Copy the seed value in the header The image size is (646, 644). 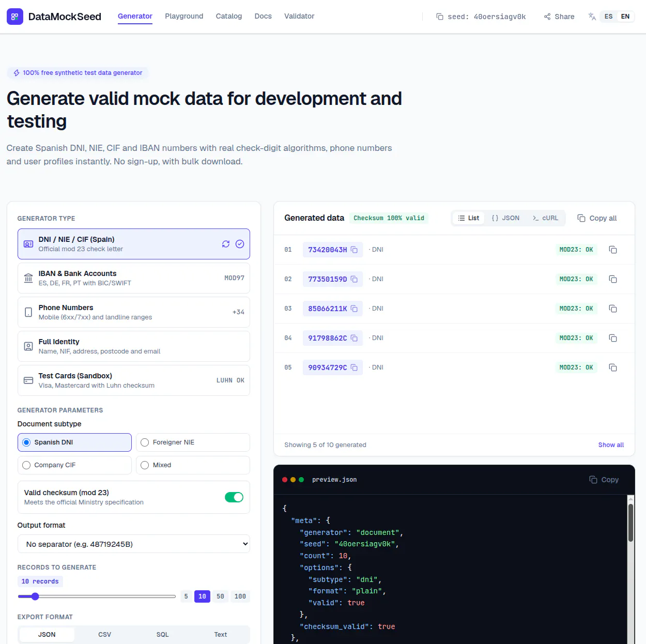point(481,17)
